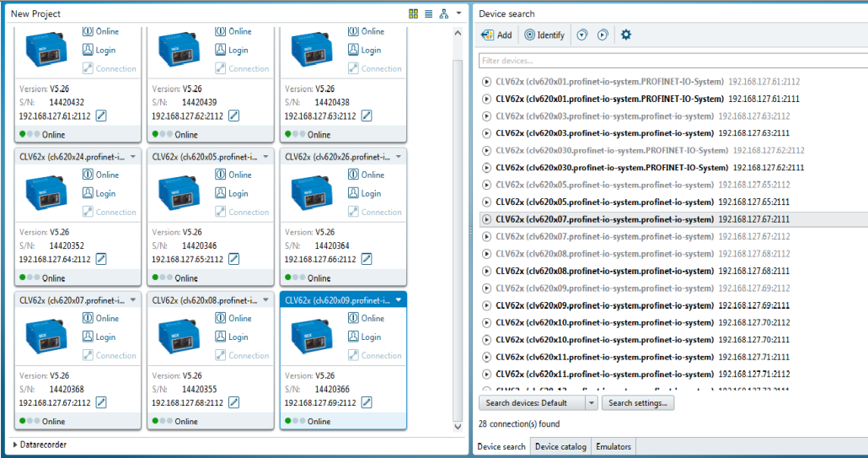Expand clv620x07 entry at 192.168.127.67:2111

click(x=486, y=219)
